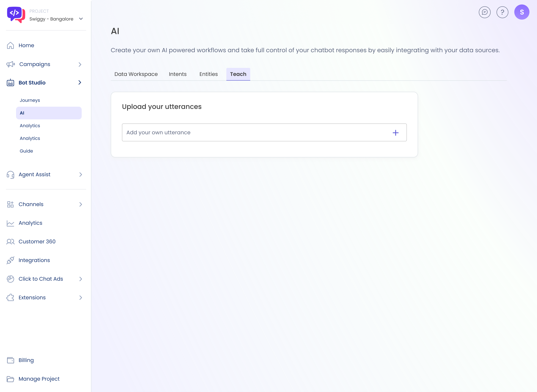Expand the Channels section chevron

81,204
